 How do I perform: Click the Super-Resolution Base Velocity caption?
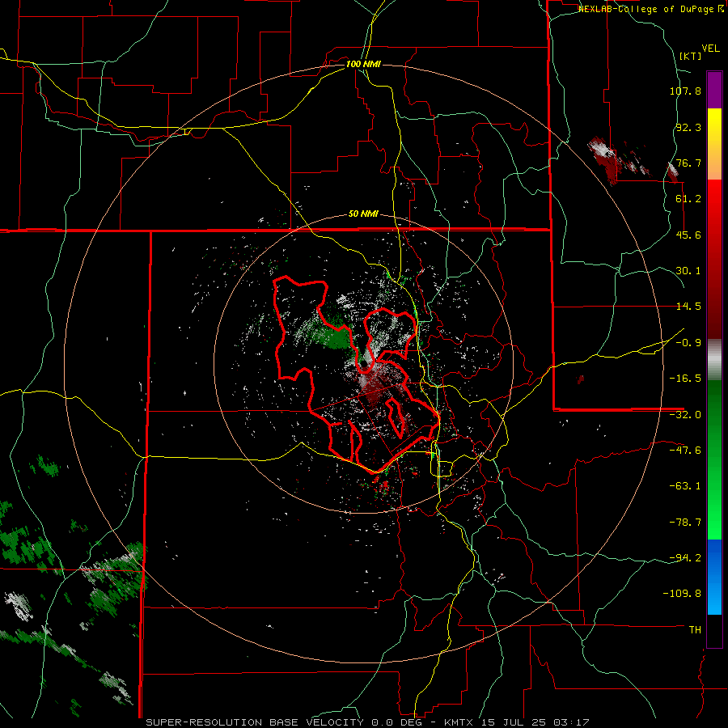(x=368, y=722)
